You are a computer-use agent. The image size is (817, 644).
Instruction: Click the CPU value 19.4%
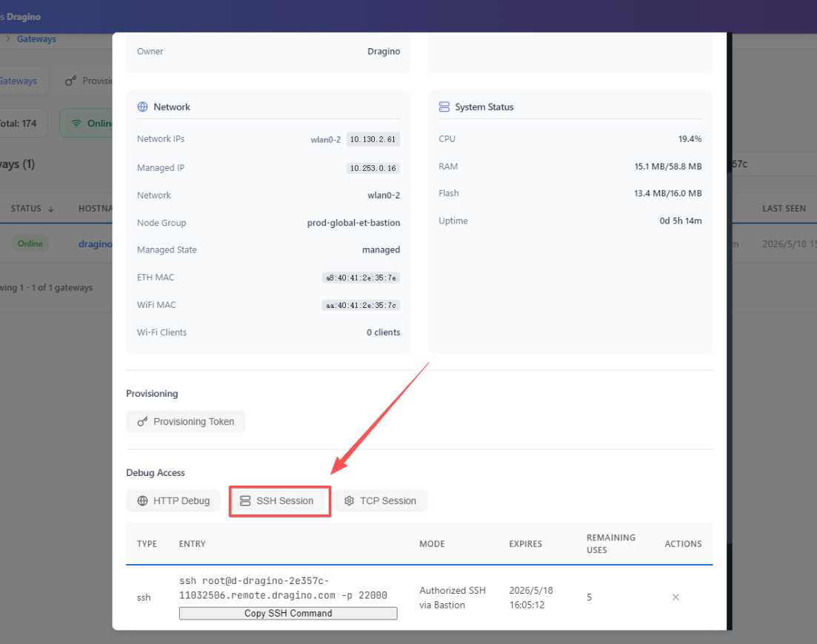pyautogui.click(x=690, y=139)
